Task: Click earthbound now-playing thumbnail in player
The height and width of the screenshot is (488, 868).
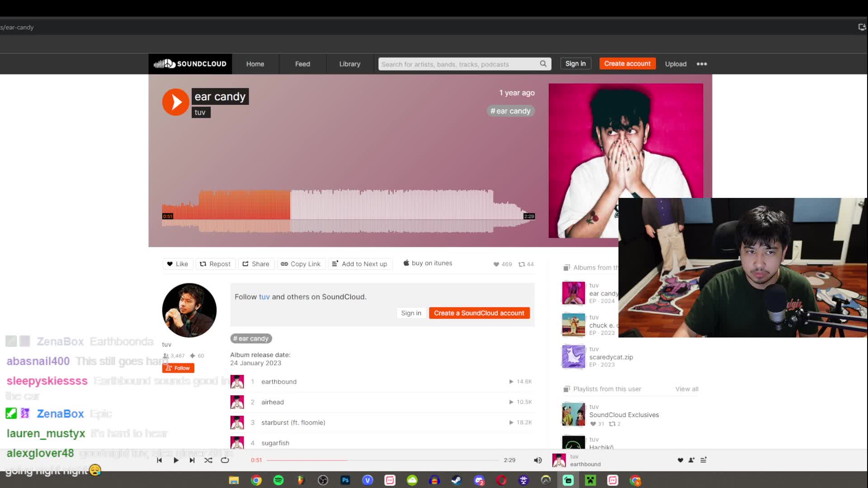Action: click(x=559, y=460)
